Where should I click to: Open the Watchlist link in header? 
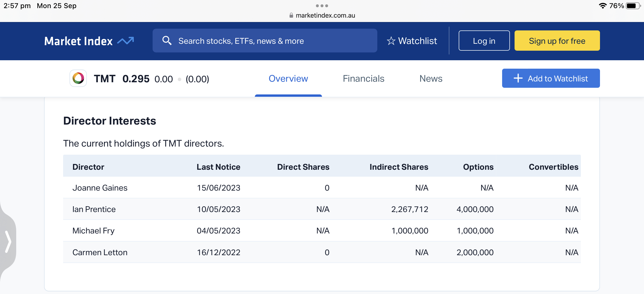412,41
